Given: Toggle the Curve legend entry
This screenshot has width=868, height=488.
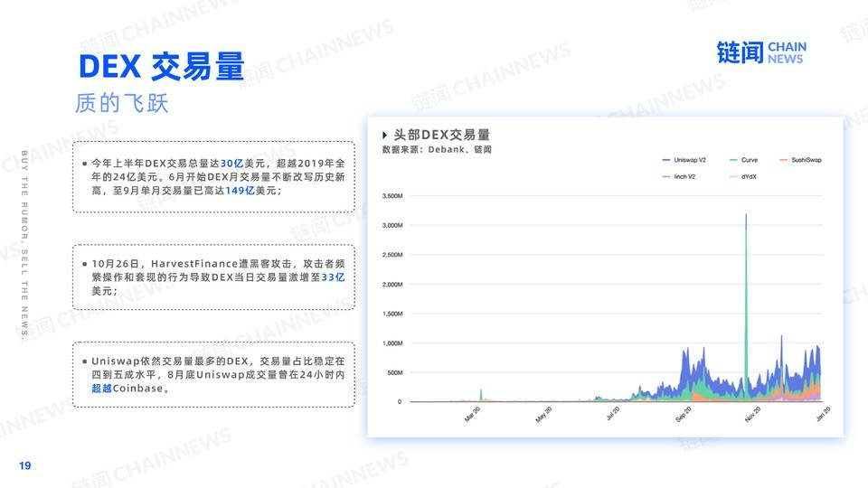Looking at the screenshot, I should click(743, 160).
